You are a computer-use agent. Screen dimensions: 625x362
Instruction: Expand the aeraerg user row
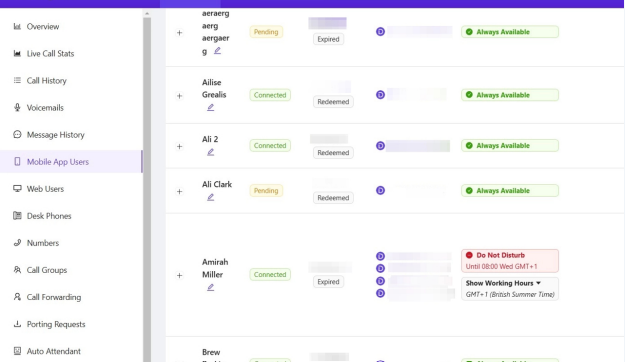pyautogui.click(x=179, y=33)
